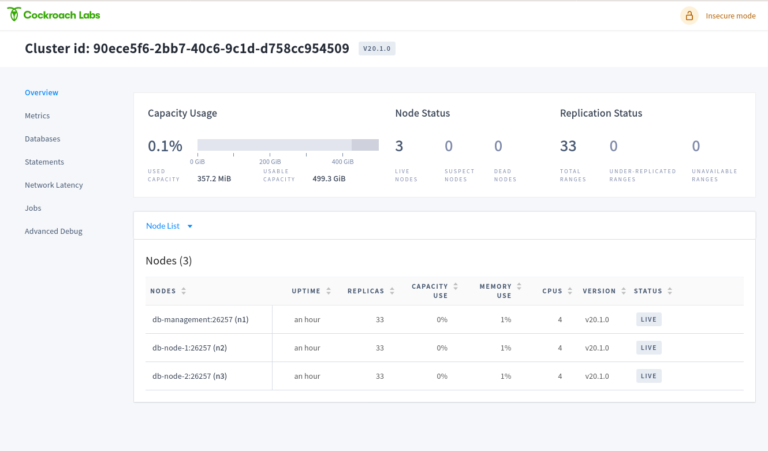
Task: Click the insecure mode lock icon
Action: click(689, 16)
